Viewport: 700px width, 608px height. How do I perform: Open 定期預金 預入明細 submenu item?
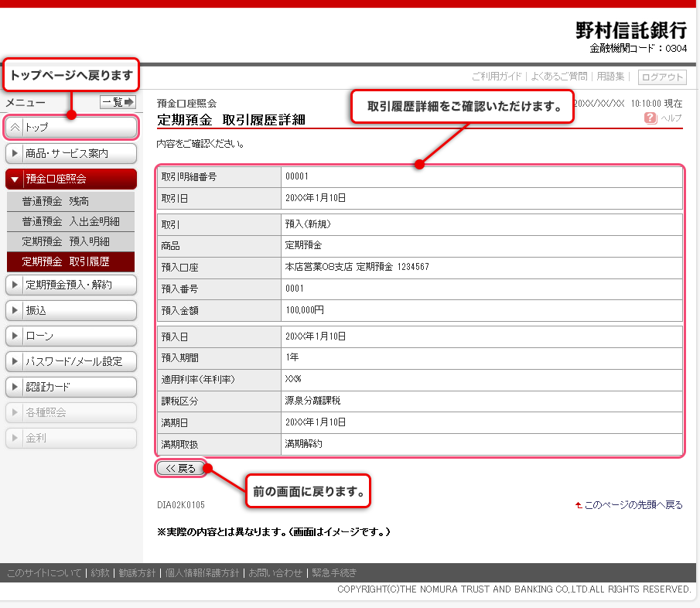[71, 241]
